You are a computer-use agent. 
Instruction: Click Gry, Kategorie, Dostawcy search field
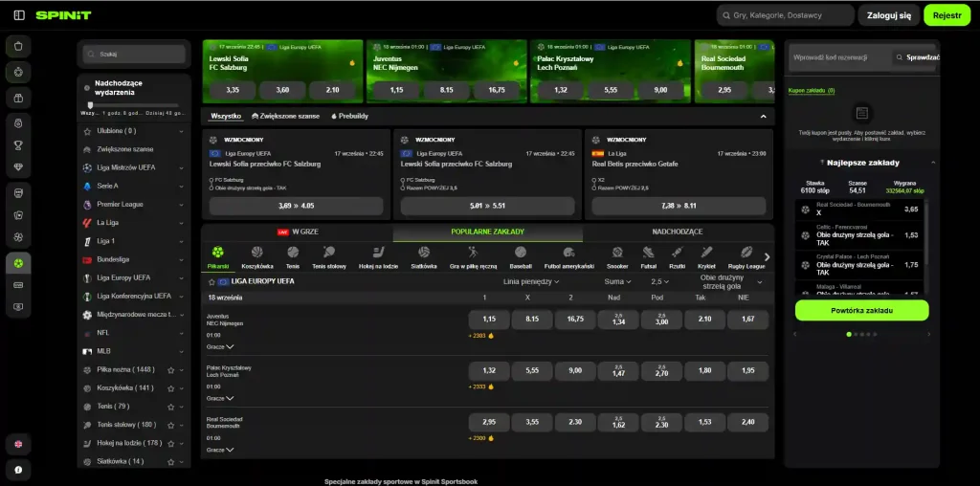point(785,15)
